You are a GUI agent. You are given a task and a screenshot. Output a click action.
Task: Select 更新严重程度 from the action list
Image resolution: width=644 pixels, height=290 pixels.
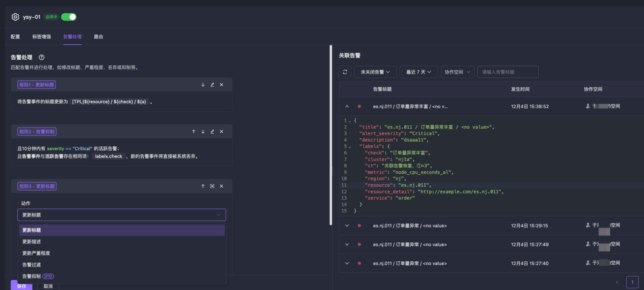tap(36, 253)
